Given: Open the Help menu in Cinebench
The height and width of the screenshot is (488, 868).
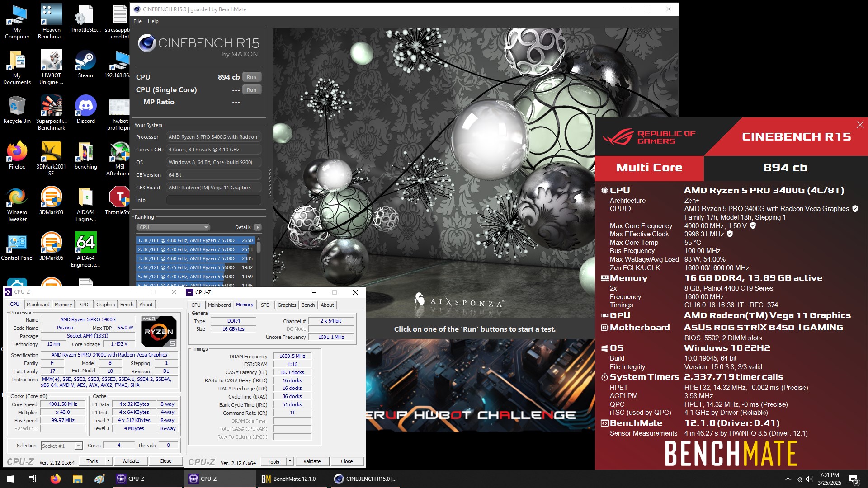Looking at the screenshot, I should [x=153, y=21].
